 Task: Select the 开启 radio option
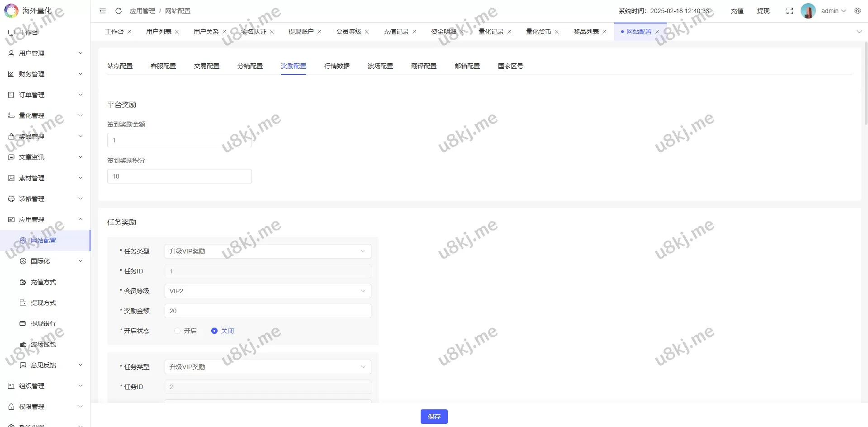click(x=177, y=331)
